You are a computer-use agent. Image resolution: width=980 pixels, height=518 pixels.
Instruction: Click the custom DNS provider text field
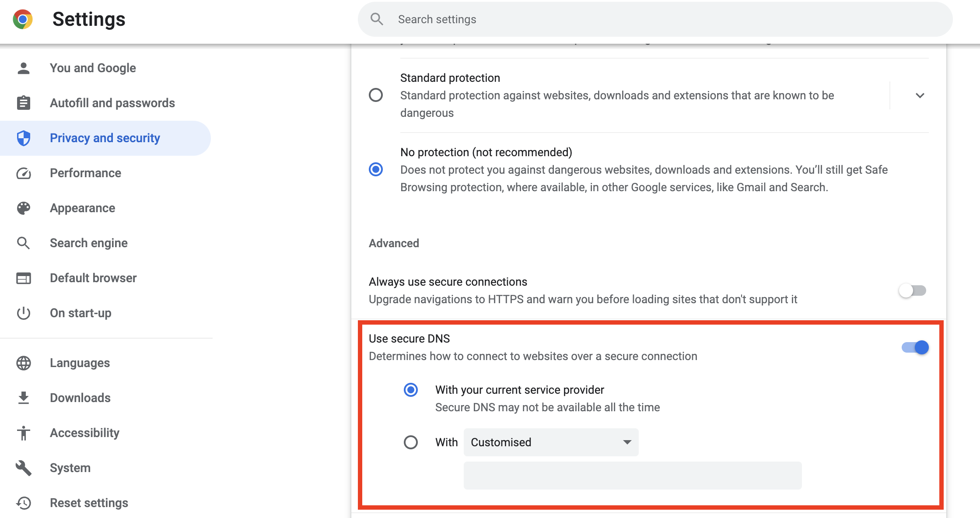(632, 476)
